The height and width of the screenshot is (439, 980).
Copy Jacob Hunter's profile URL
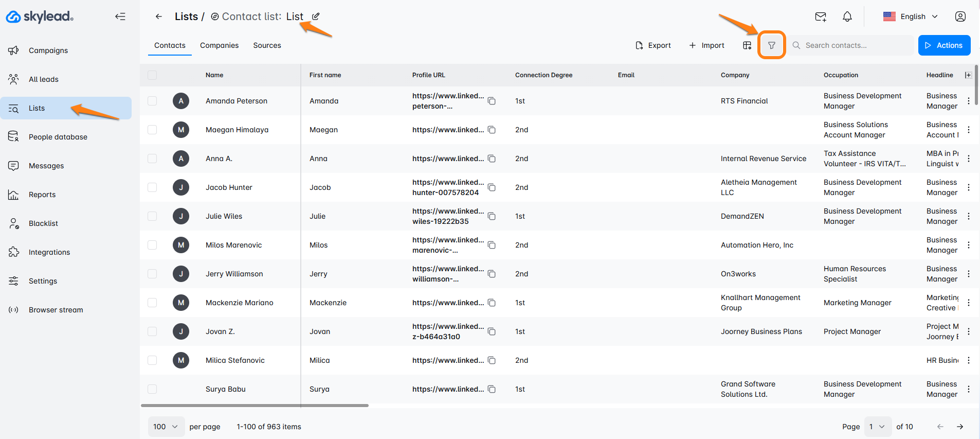click(x=492, y=187)
